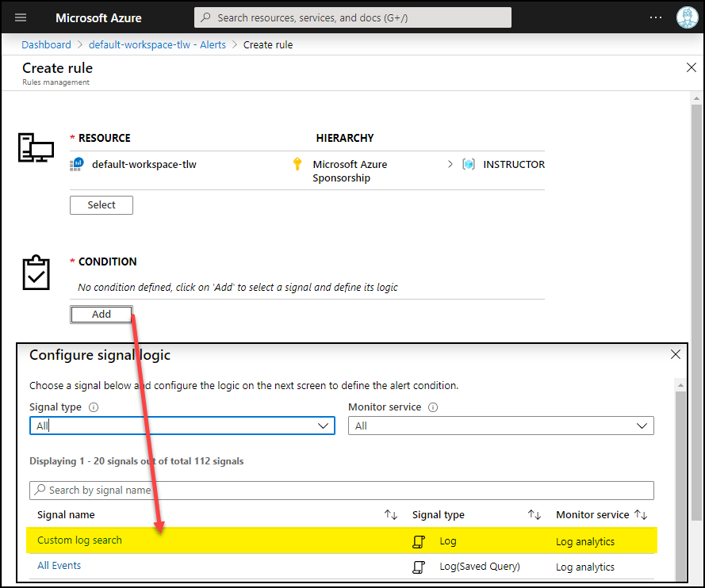Close the Configure signal logic panel
This screenshot has height=588, width=705.
click(x=675, y=354)
